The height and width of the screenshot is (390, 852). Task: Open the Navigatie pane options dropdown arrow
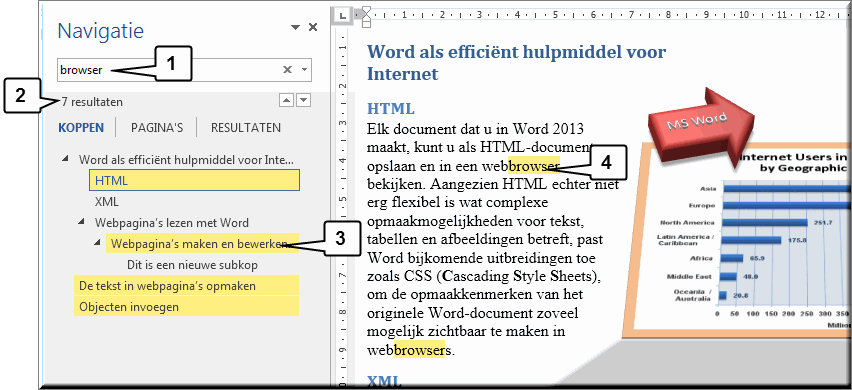[295, 27]
